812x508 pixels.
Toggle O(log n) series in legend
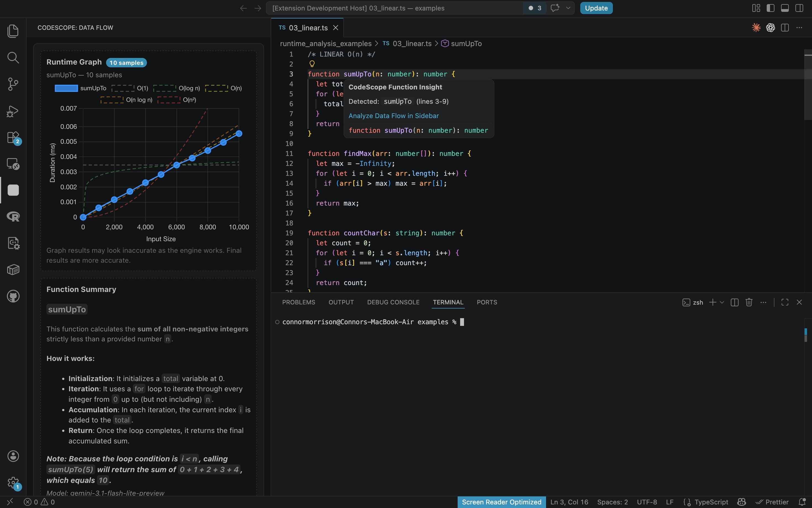(176, 88)
